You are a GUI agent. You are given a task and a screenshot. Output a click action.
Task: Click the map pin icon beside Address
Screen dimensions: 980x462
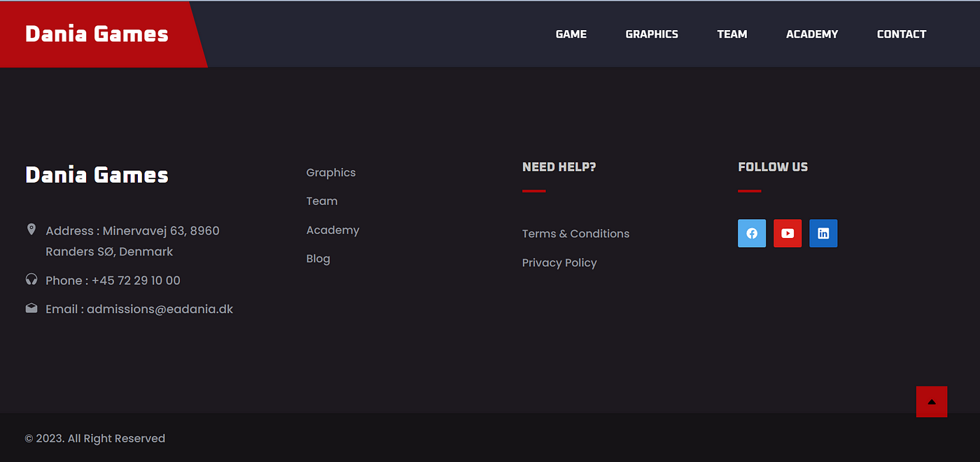click(31, 230)
